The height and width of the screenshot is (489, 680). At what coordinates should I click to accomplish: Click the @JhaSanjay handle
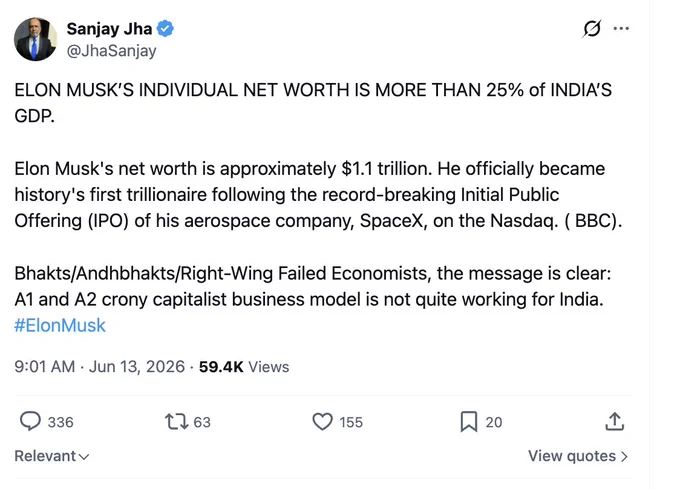tap(111, 51)
